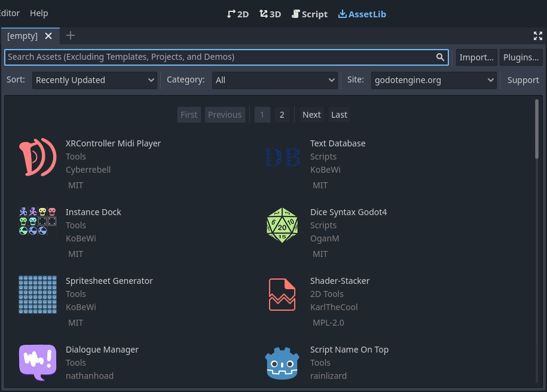Go to page 2 of assets
The image size is (547, 392).
[282, 114]
